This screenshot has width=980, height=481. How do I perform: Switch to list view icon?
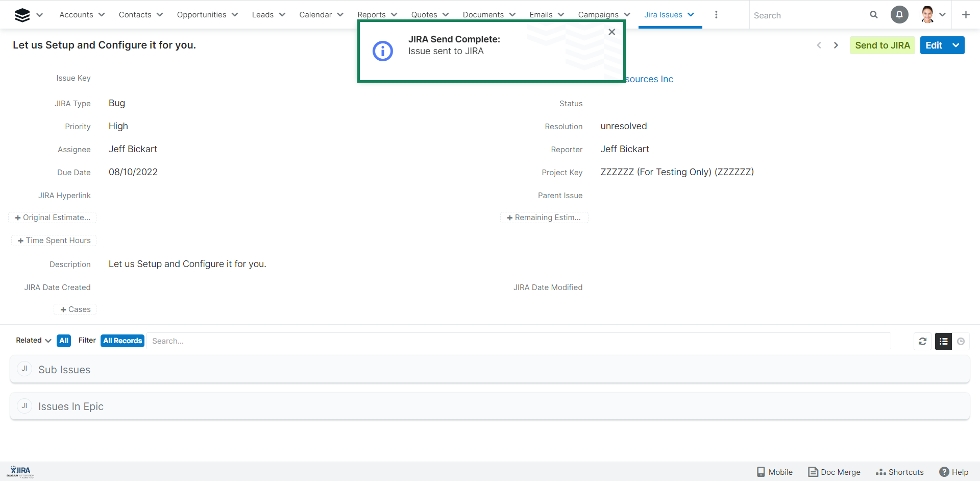pos(943,341)
